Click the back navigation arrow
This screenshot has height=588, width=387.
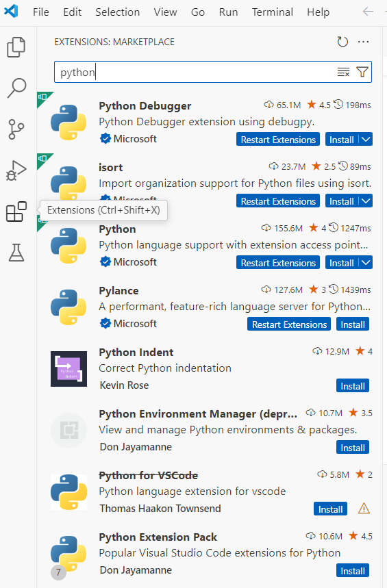(368, 12)
